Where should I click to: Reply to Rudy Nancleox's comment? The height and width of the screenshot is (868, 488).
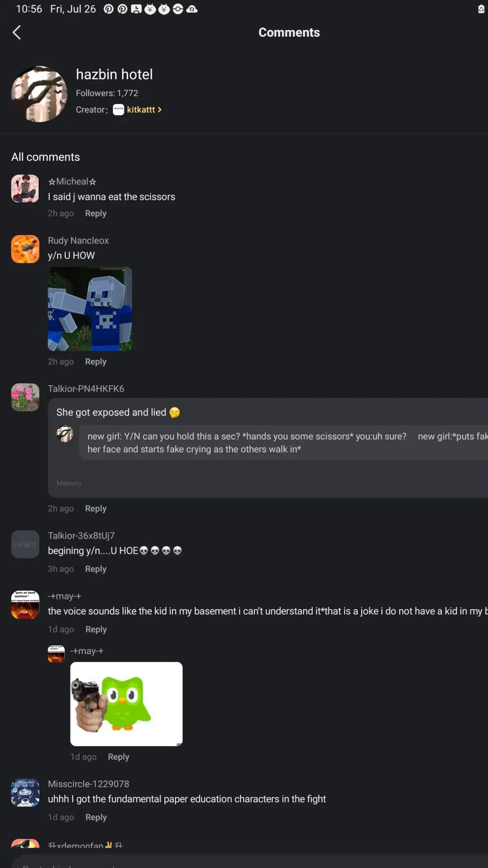[x=96, y=362]
